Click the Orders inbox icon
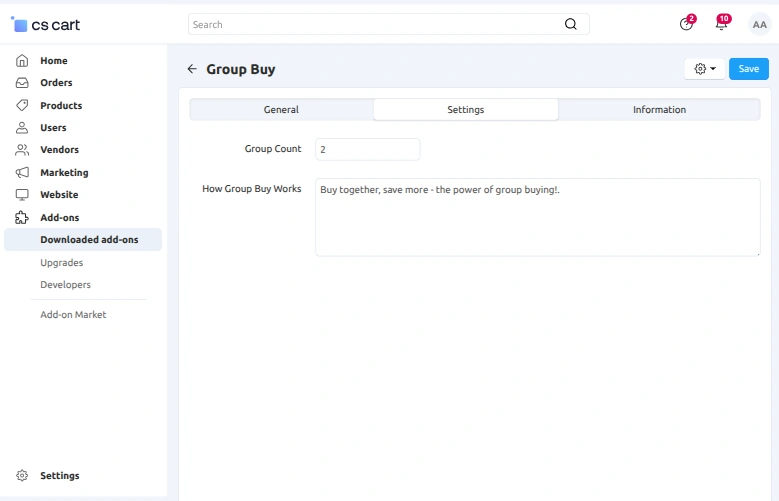Screen dimensions: 779x501 [x=22, y=83]
